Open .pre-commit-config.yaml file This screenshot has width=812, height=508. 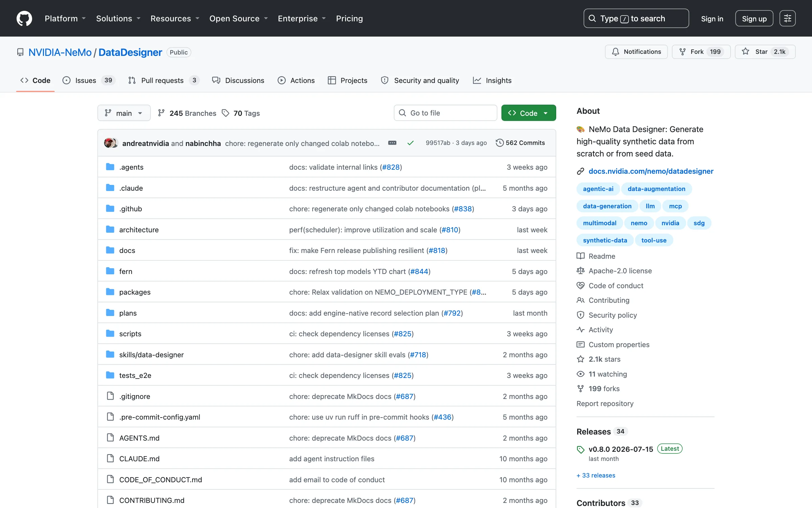point(159,417)
